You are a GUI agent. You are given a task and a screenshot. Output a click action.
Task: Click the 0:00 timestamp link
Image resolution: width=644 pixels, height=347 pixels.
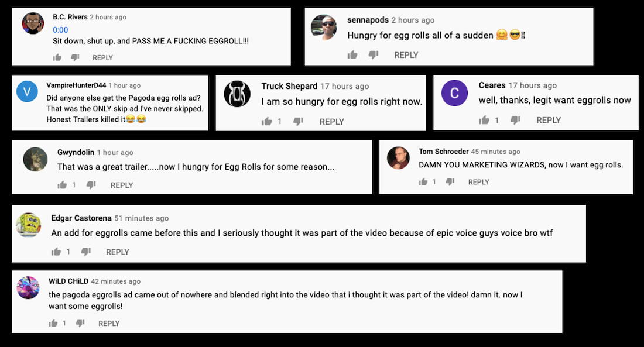pyautogui.click(x=60, y=30)
